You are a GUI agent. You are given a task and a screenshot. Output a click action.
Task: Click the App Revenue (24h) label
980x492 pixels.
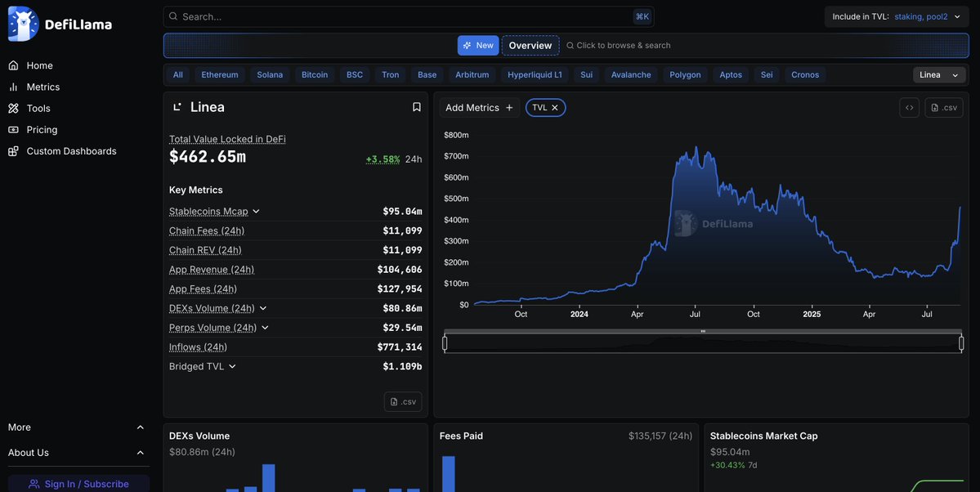(x=211, y=270)
